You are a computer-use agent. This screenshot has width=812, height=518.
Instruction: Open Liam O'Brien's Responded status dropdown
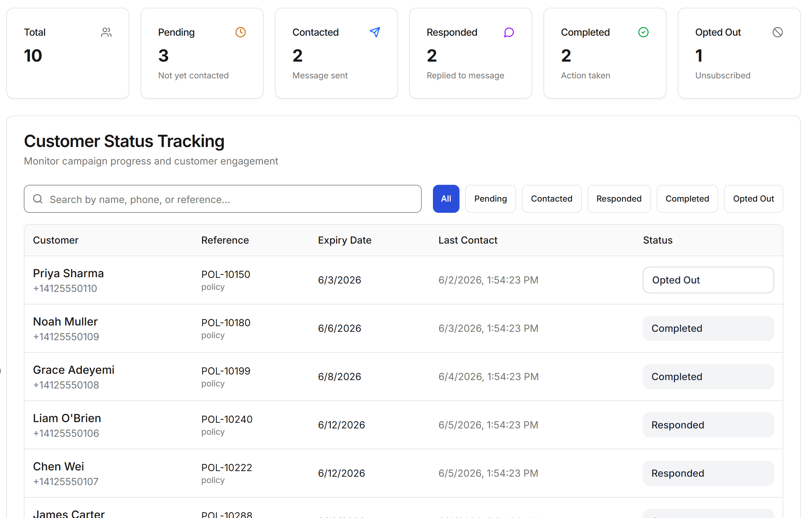coord(708,425)
